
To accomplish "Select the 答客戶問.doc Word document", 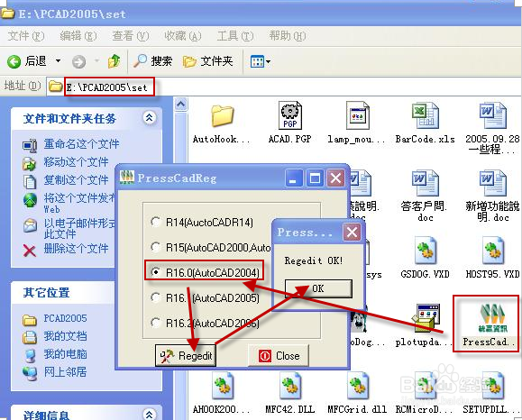I will (426, 183).
